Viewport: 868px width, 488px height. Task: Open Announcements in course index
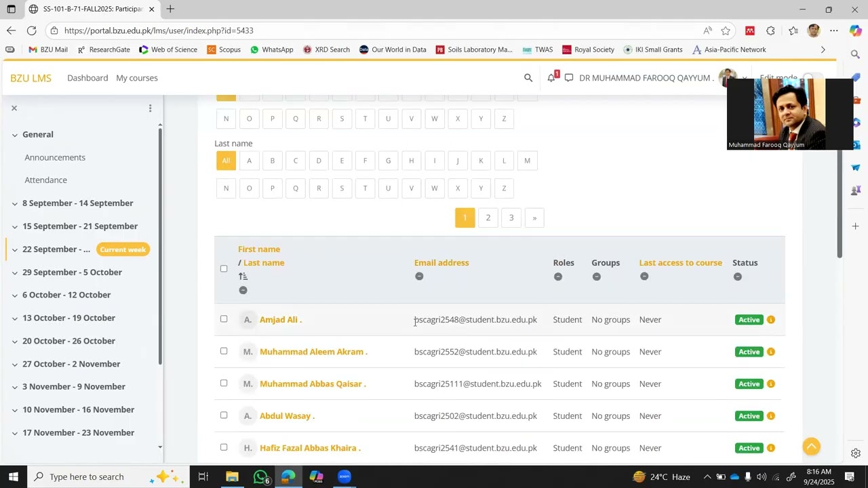pyautogui.click(x=55, y=157)
